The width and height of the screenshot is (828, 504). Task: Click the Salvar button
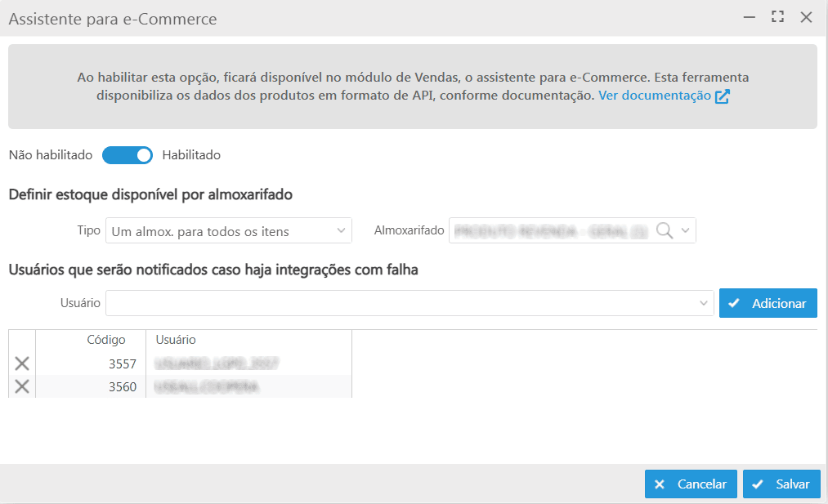pos(781,484)
